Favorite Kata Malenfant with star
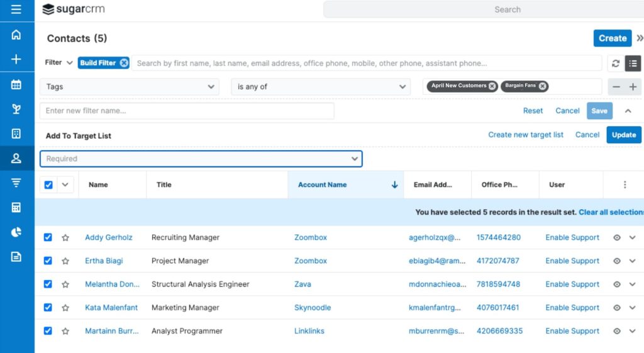644x353 pixels. [x=65, y=308]
